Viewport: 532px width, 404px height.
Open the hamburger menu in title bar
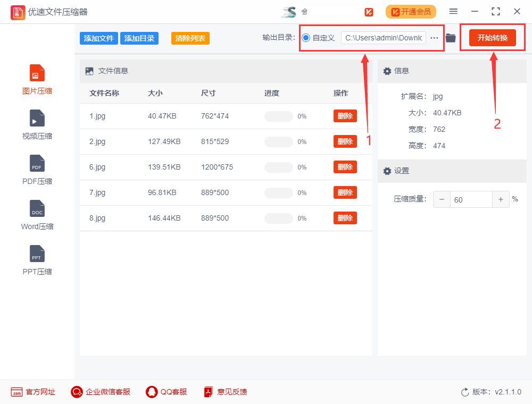[453, 11]
